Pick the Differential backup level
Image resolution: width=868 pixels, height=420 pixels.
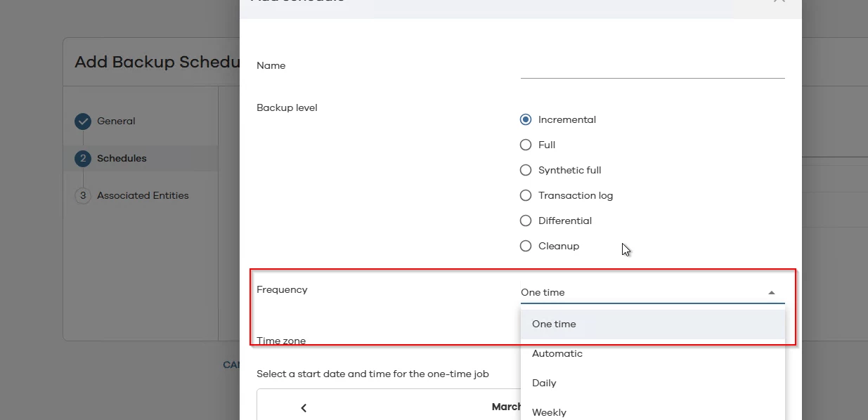coord(526,221)
